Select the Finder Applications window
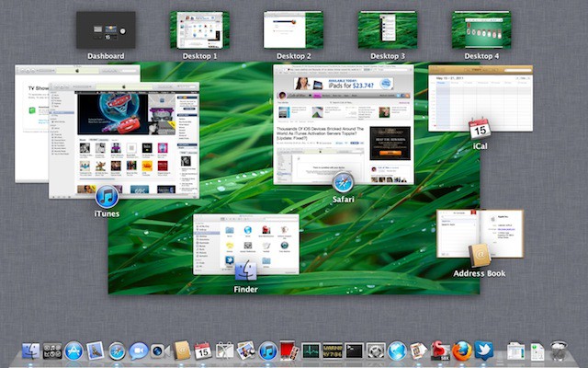This screenshot has width=588, height=368. tap(246, 244)
